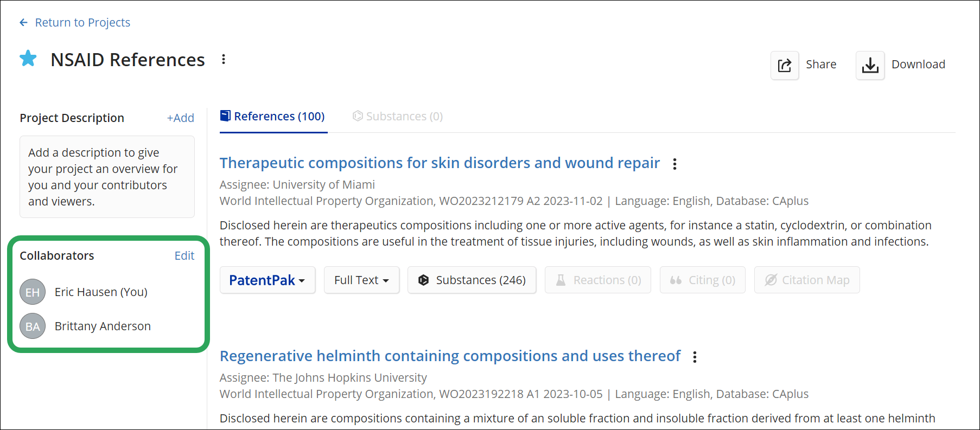Click the BA avatar for Brittany Anderson
The width and height of the screenshot is (980, 430).
pyautogui.click(x=33, y=326)
